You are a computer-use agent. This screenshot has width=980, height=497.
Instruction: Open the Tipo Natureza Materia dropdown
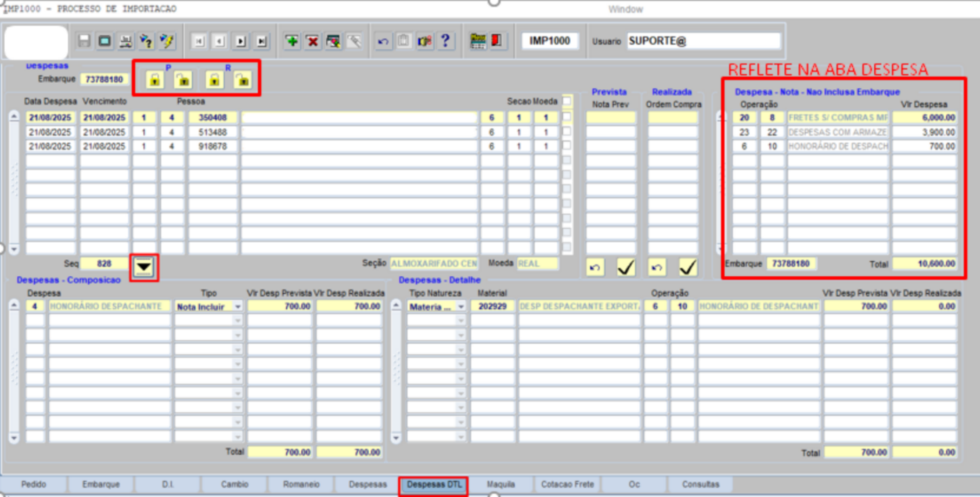click(461, 307)
